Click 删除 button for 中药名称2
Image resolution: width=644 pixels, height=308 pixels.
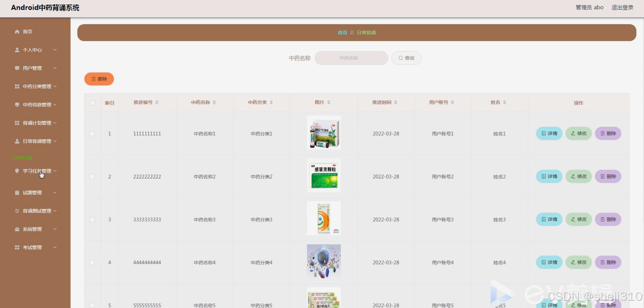click(608, 176)
